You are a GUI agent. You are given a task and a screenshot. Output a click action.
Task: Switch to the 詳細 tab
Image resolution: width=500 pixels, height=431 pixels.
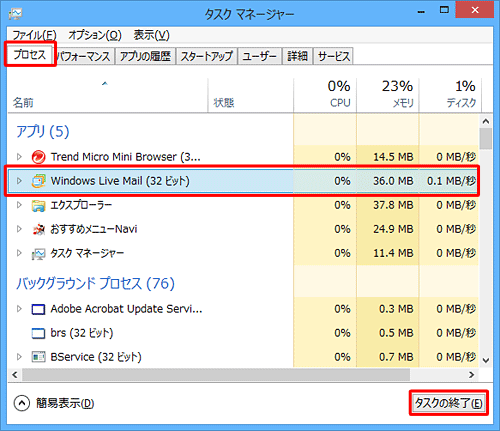[x=297, y=56]
